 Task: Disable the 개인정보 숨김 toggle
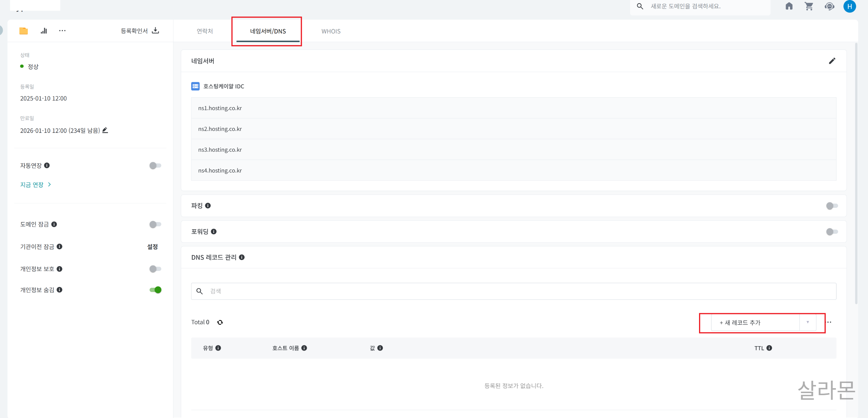pos(155,290)
